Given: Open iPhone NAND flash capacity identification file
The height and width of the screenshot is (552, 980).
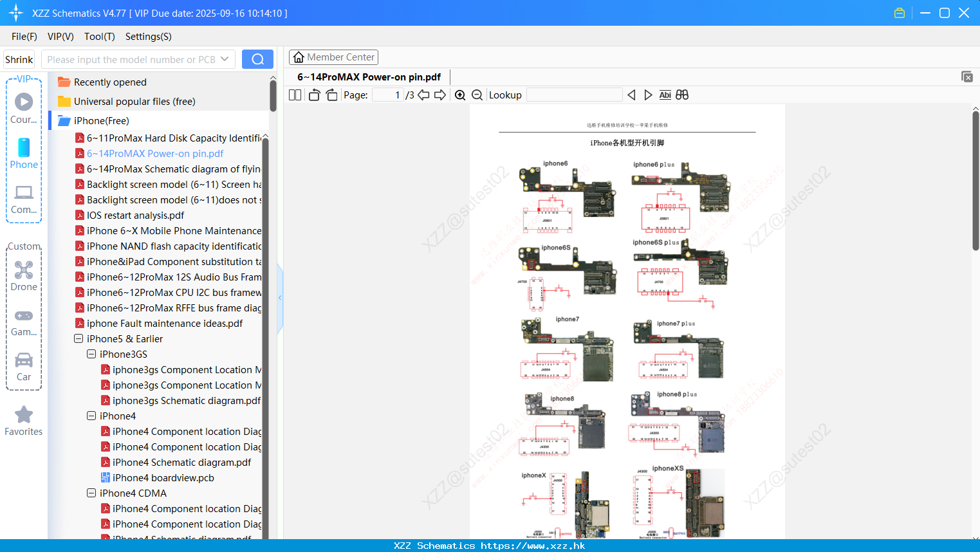Looking at the screenshot, I should point(169,246).
